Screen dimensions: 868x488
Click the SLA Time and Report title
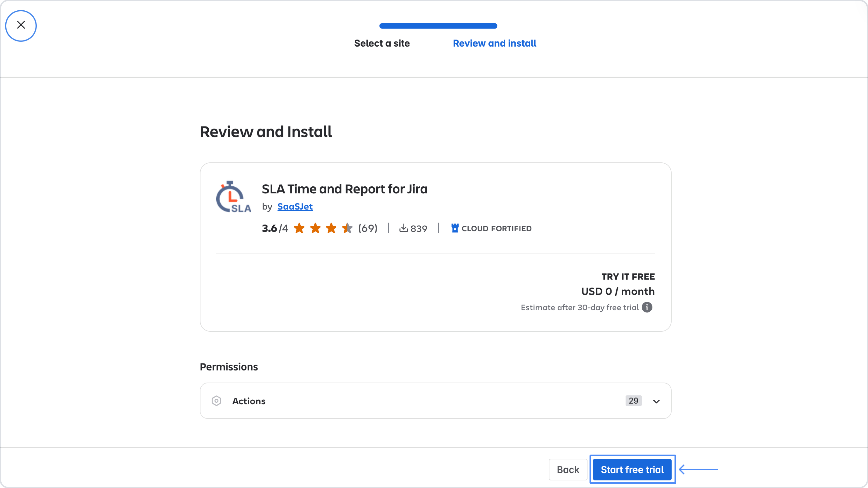pyautogui.click(x=344, y=189)
